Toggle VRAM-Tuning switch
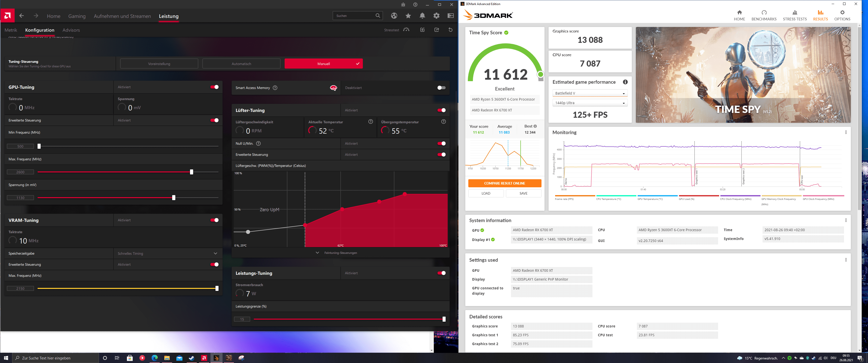The width and height of the screenshot is (868, 363). pos(214,220)
